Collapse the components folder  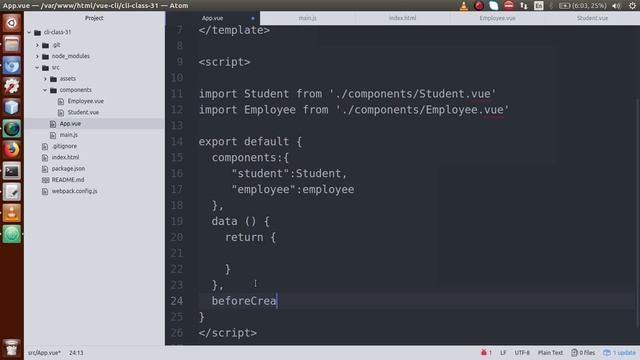[46, 90]
